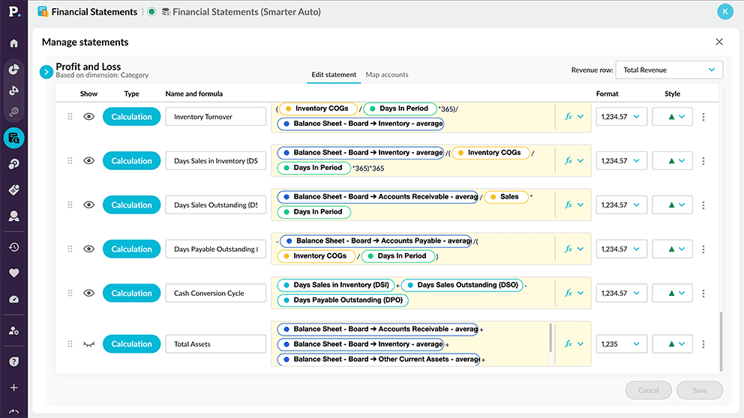Open the fx function dropdown for Cash Conversion Cycle
This screenshot has width=744, height=418.
[574, 293]
